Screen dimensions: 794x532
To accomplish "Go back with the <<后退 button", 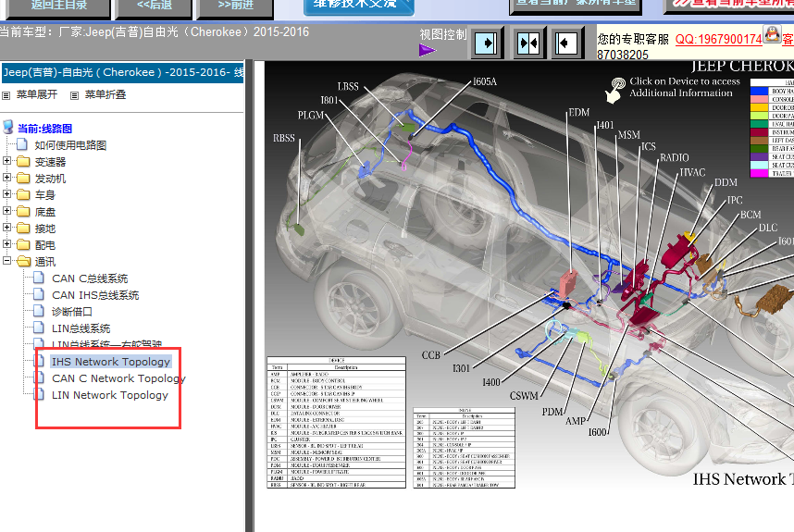I will click(154, 7).
